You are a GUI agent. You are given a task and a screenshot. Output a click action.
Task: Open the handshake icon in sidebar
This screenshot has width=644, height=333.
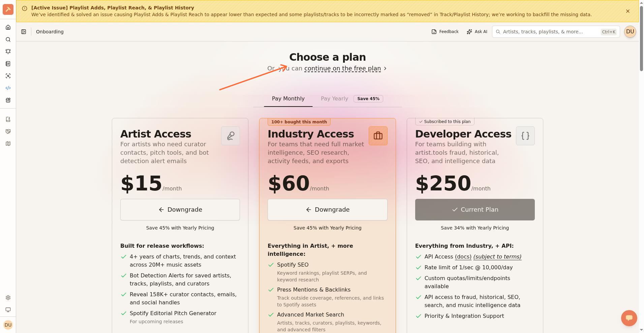pyautogui.click(x=8, y=131)
